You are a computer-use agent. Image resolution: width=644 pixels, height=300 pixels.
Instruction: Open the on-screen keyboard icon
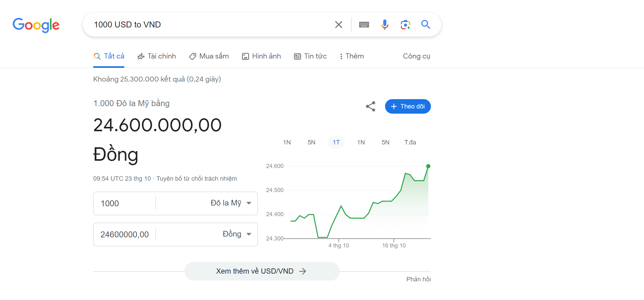pyautogui.click(x=364, y=25)
